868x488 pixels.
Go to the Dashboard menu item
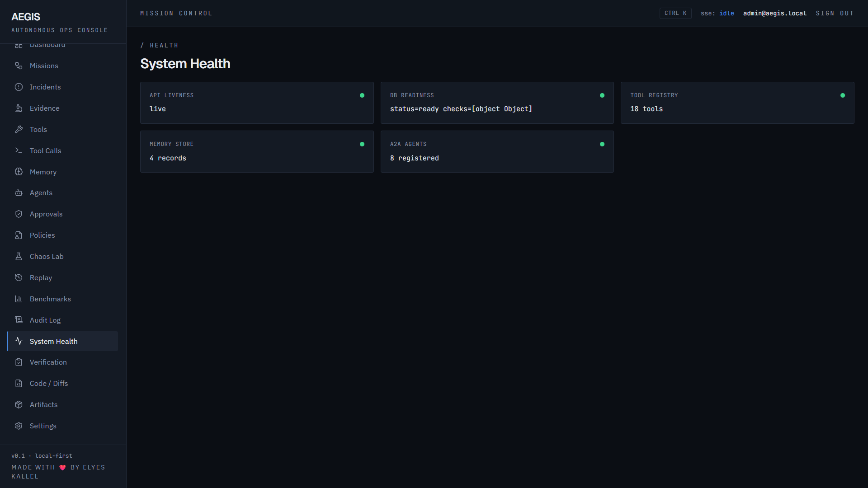(62, 45)
